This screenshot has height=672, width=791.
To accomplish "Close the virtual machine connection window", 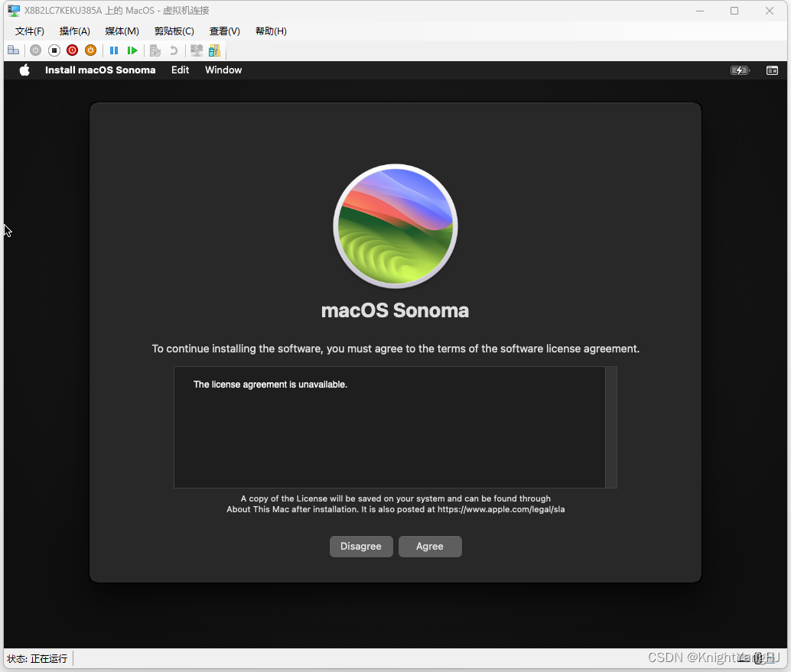I will tap(770, 11).
